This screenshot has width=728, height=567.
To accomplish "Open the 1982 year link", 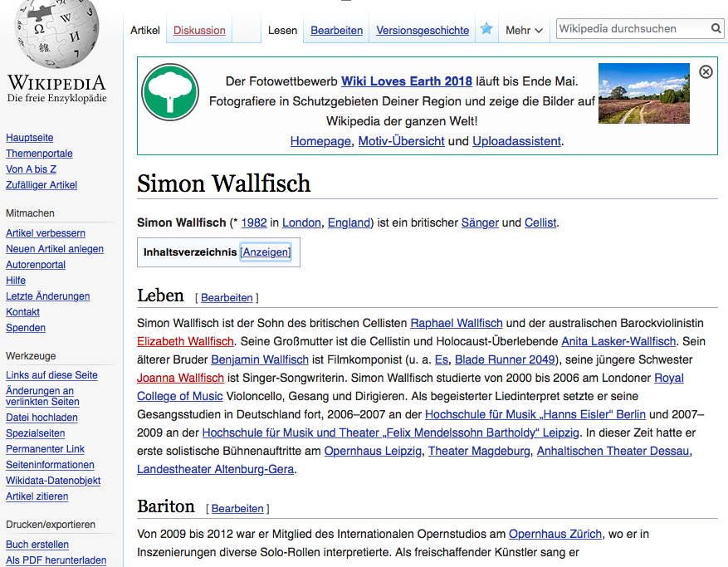I will (254, 223).
